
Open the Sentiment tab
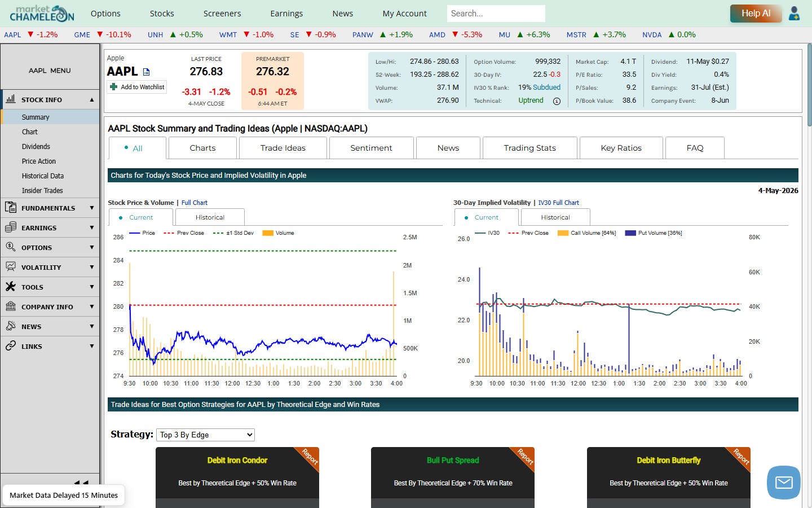[371, 148]
